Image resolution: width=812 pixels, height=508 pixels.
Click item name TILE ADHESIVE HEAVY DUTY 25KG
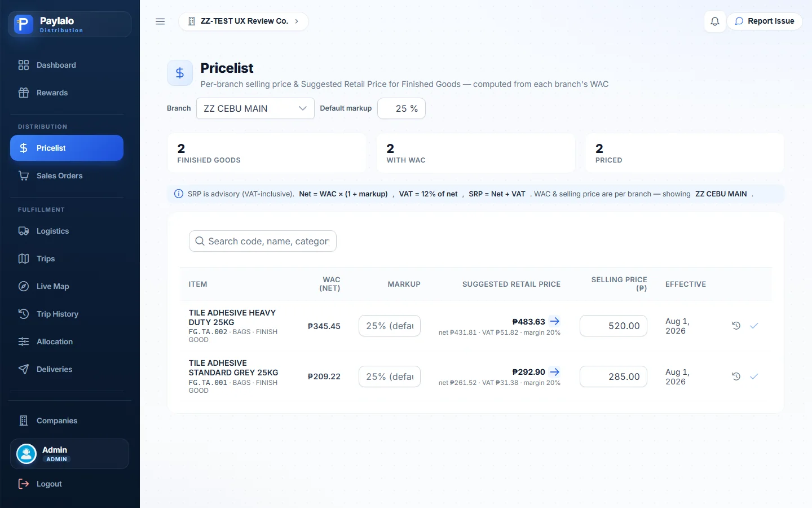click(232, 317)
